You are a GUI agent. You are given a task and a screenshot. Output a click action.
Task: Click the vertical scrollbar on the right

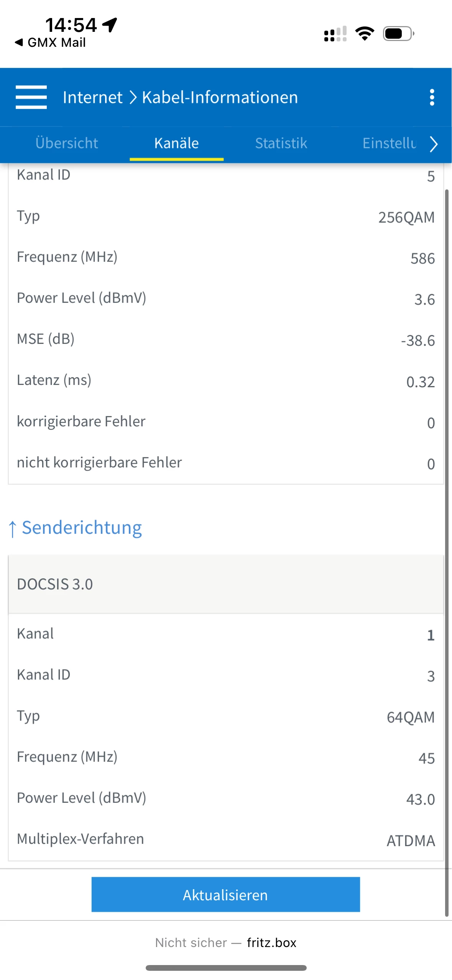(446, 552)
